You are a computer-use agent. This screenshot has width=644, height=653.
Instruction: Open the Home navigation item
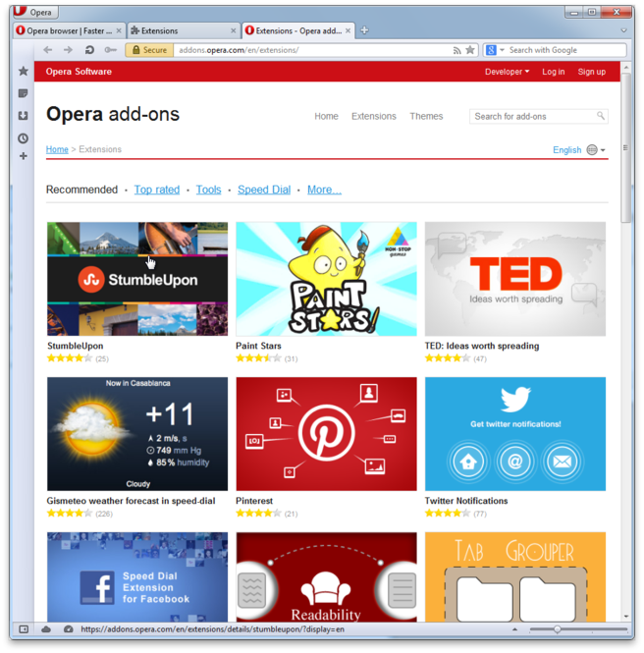326,116
